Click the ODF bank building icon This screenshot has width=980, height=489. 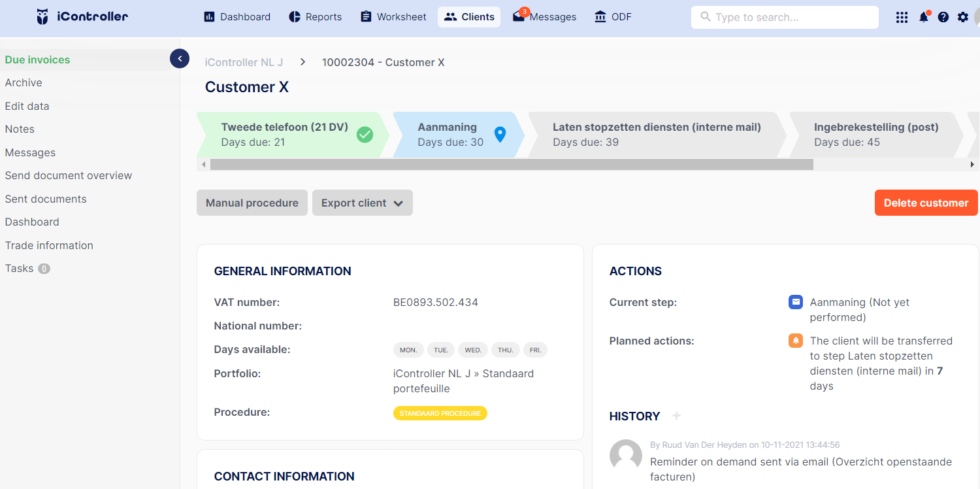click(600, 17)
